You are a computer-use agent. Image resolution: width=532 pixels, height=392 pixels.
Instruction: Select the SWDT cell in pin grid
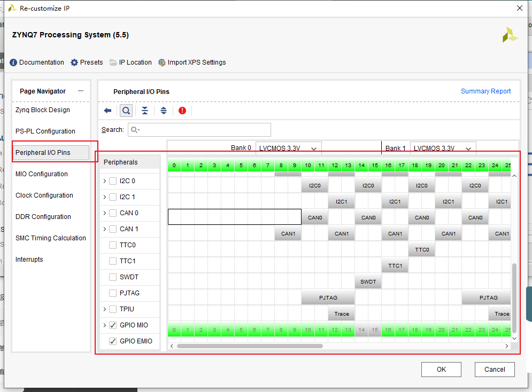[x=368, y=282]
